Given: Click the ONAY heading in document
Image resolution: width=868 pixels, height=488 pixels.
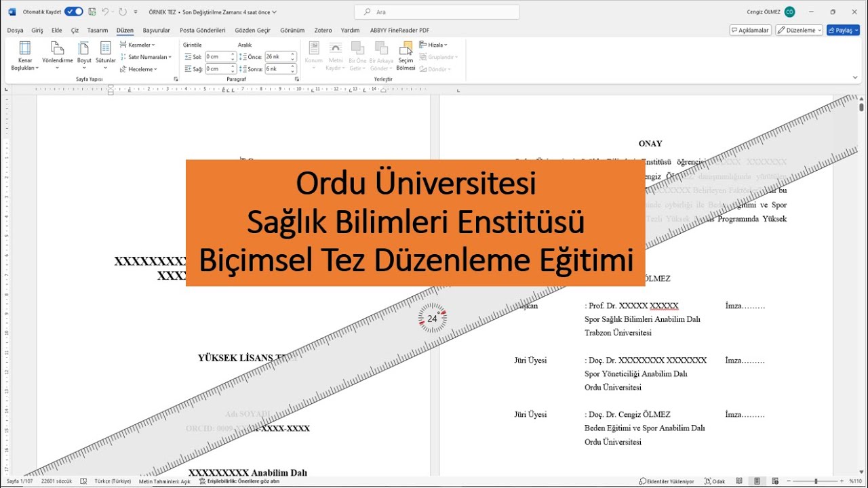Looking at the screenshot, I should pos(650,144).
